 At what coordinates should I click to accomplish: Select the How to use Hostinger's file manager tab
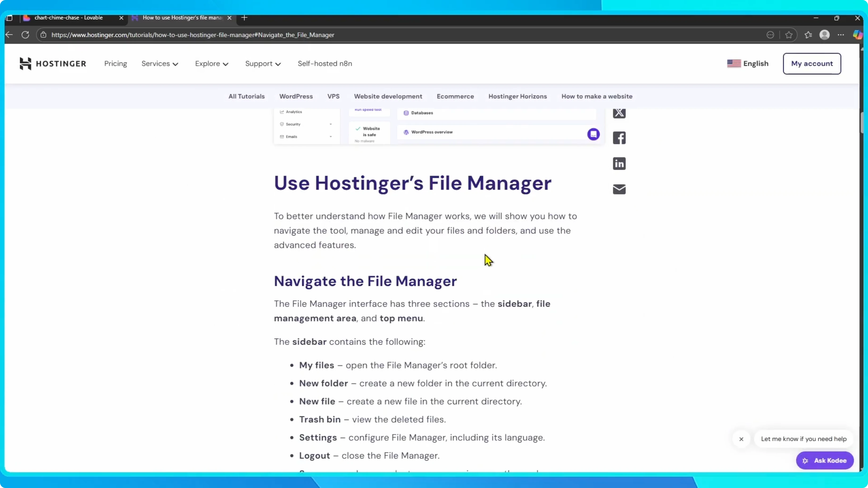(182, 18)
